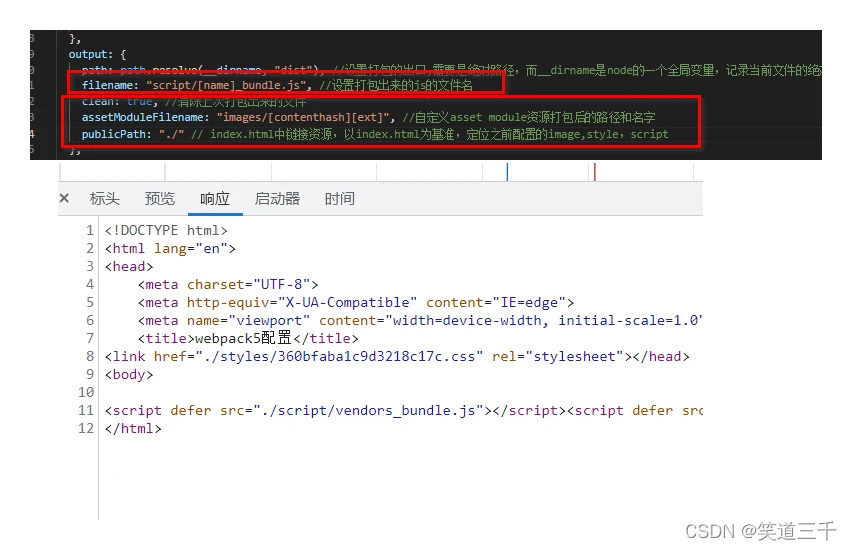Image resolution: width=852 pixels, height=550 pixels.
Task: Click the meta charset="UTF-8" line
Action: [x=228, y=284]
